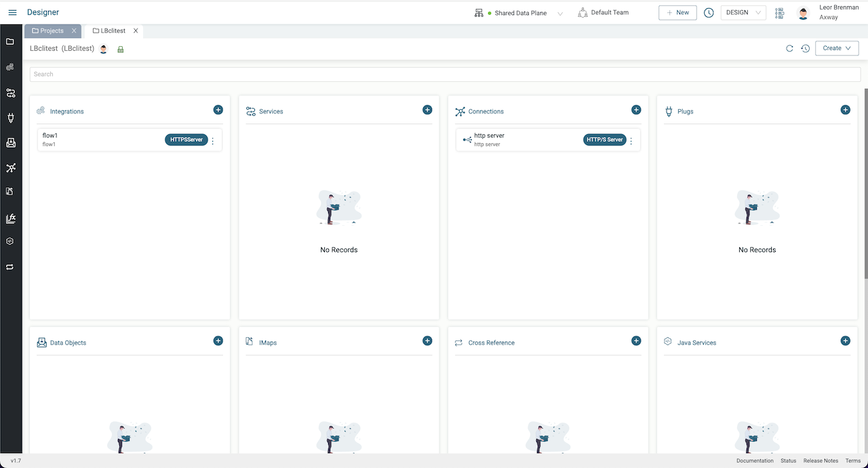868x468 pixels.
Task: Open Plugs from the left sidebar
Action: coord(10,118)
